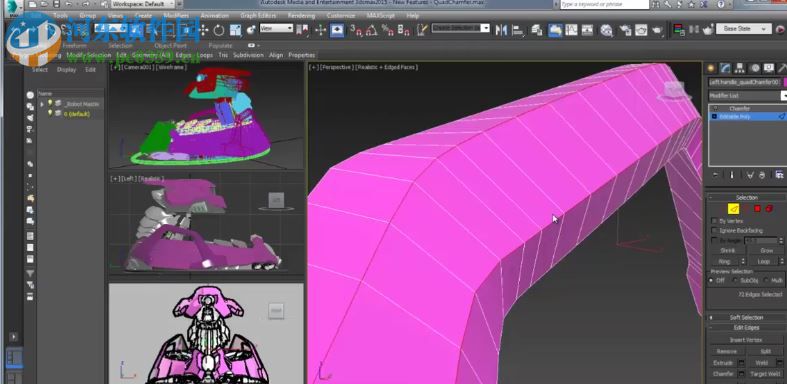This screenshot has width=787, height=384.
Task: Click the Redo arrow in quick access toolbar
Action: pyautogui.click(x=86, y=4)
